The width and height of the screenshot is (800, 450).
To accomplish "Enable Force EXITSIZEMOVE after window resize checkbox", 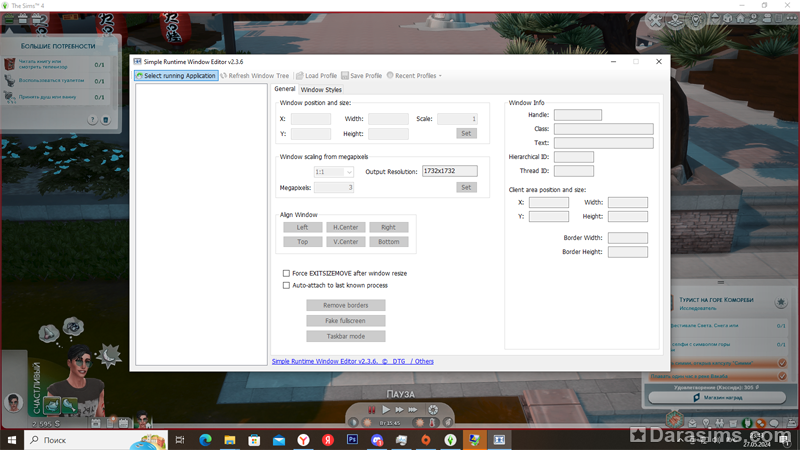I will [286, 273].
